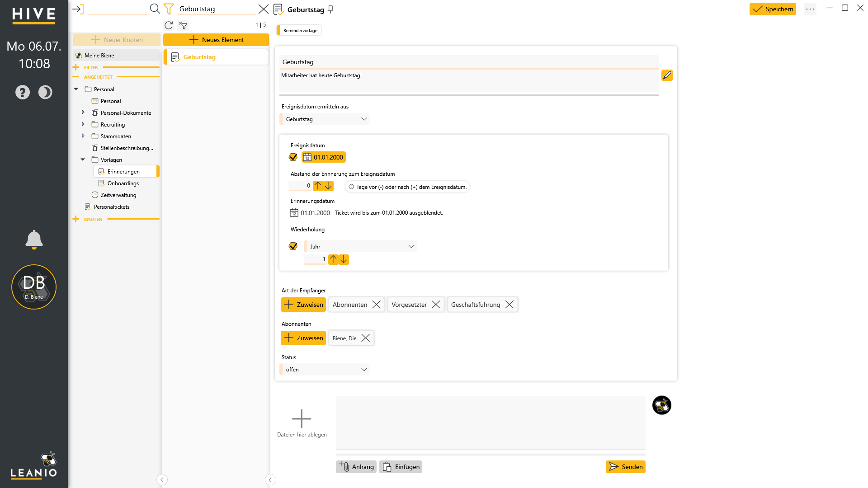Open the help question mark icon
Viewport: 868px width, 488px height.
tap(23, 92)
